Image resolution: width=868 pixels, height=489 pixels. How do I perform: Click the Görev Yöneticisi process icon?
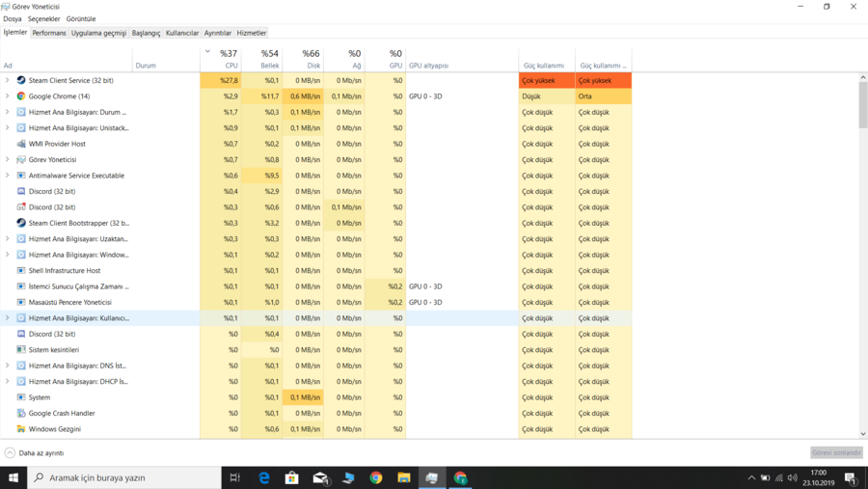coord(21,159)
